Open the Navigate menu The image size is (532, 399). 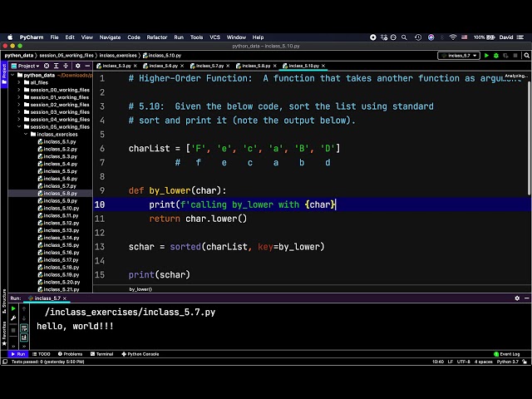point(110,37)
